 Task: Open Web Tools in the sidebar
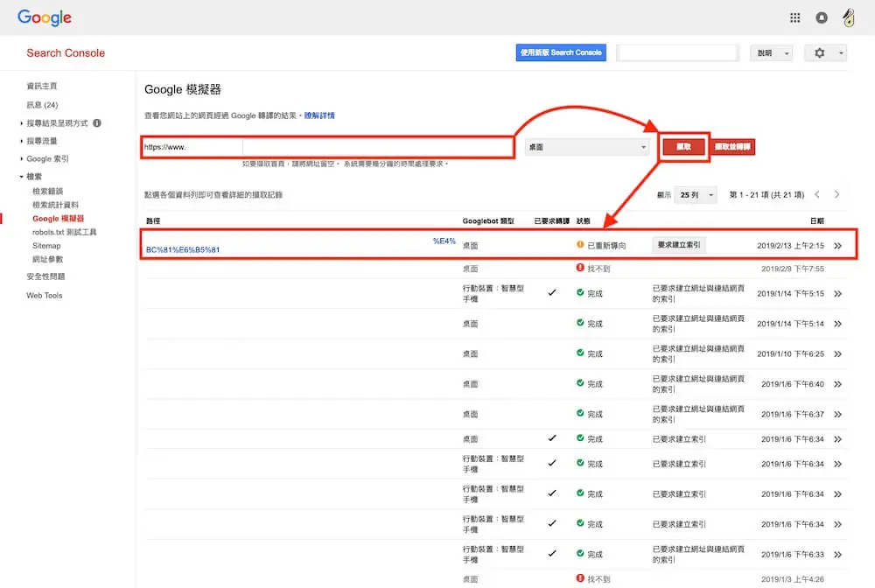(x=44, y=295)
